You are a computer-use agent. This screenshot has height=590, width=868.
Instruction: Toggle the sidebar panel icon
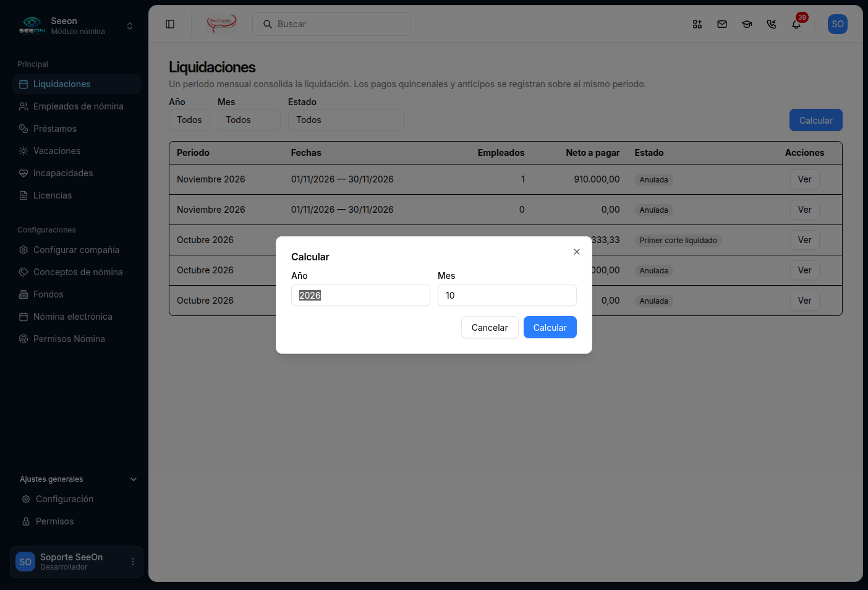click(170, 24)
